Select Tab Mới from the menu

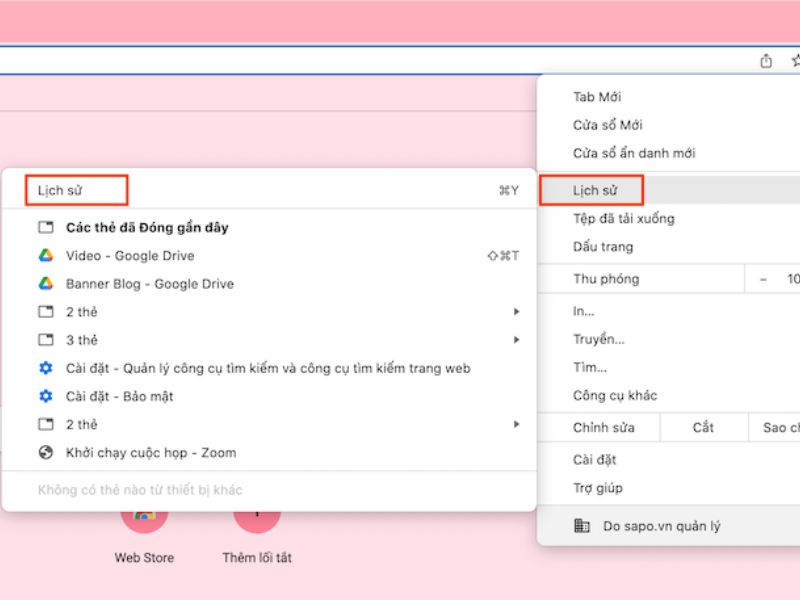point(597,97)
